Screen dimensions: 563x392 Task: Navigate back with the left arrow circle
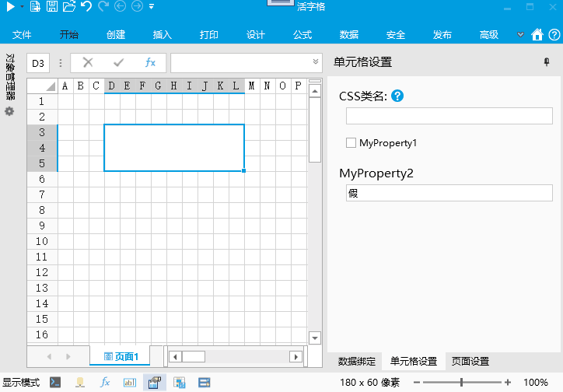point(120,6)
